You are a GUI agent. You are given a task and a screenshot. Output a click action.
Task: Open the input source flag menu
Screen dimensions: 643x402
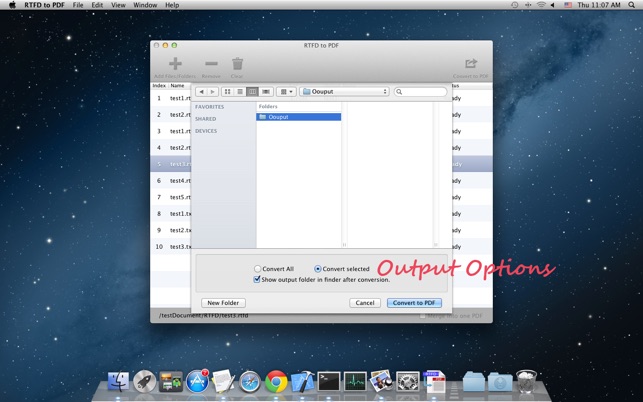click(x=568, y=5)
